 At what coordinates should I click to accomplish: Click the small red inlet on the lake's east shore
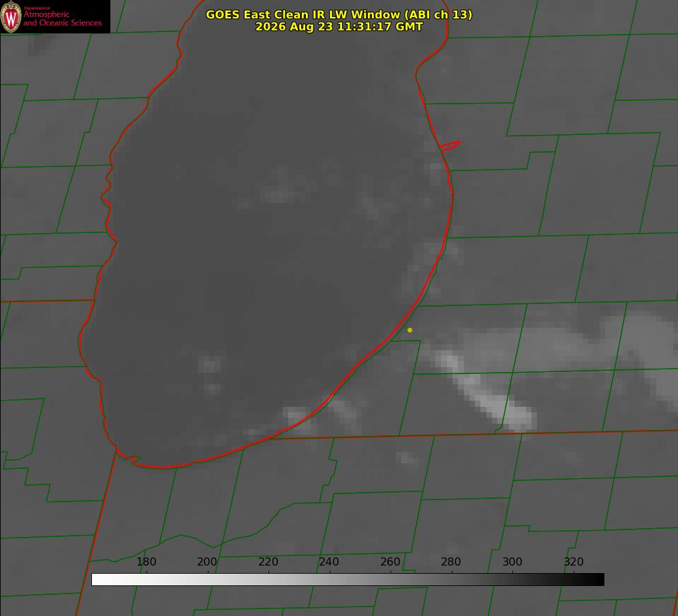(x=450, y=146)
